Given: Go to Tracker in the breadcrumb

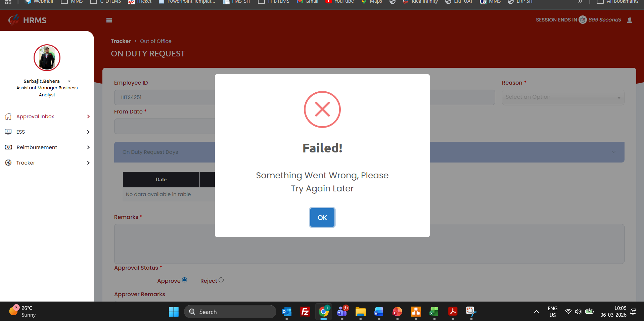Looking at the screenshot, I should (121, 41).
